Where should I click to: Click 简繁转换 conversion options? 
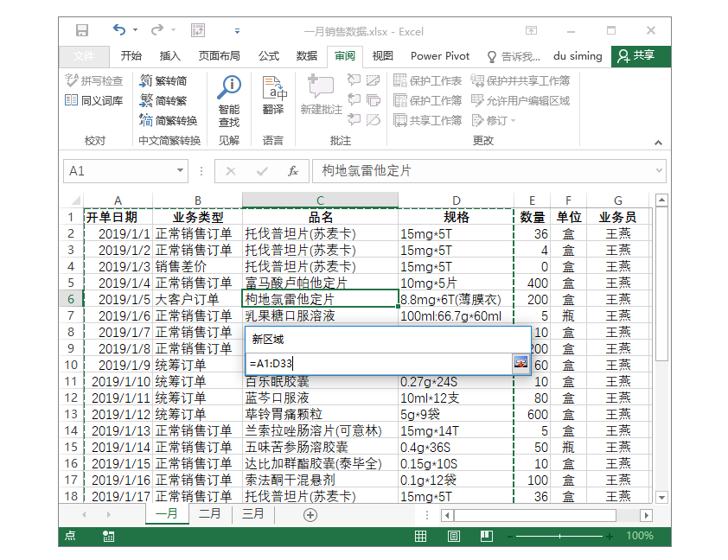click(168, 121)
